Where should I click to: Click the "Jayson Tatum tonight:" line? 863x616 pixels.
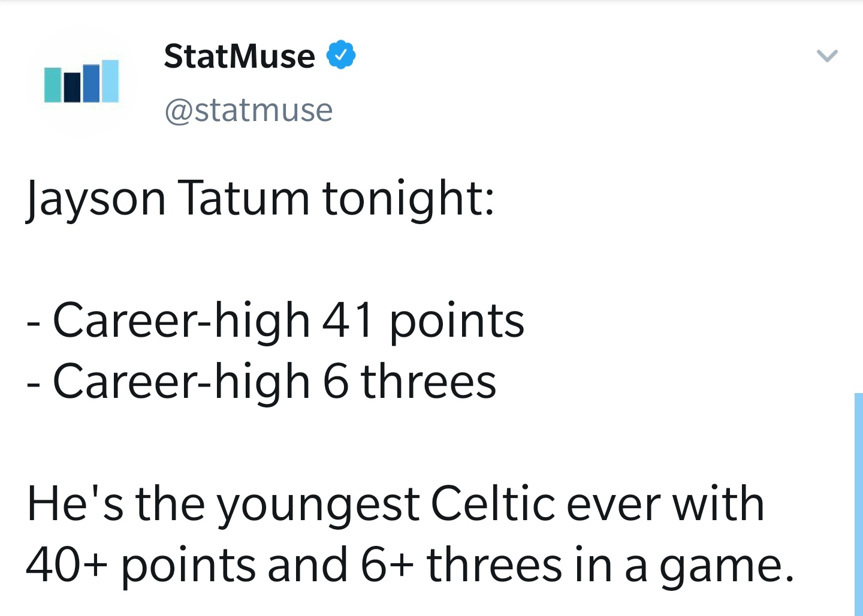(261, 198)
